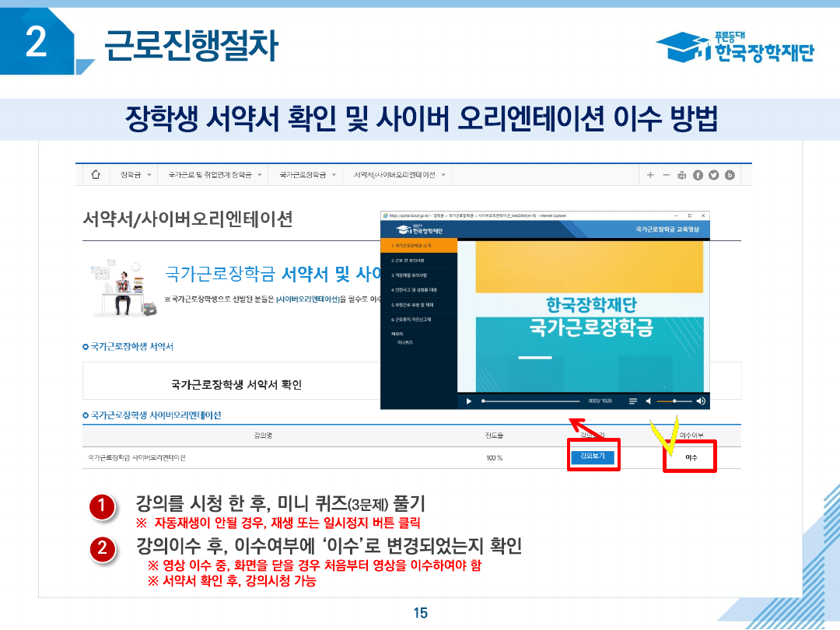Image resolution: width=840 pixels, height=630 pixels.
Task: Open the 서약서/사이버오리엔테이션 breadcrumb dropdown
Action: tap(400, 175)
